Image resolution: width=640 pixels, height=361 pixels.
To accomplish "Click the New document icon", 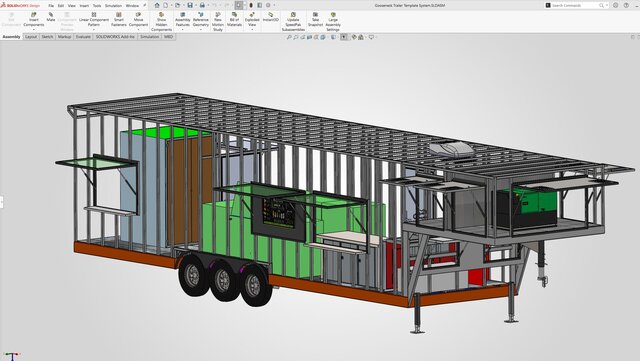I will (166, 5).
